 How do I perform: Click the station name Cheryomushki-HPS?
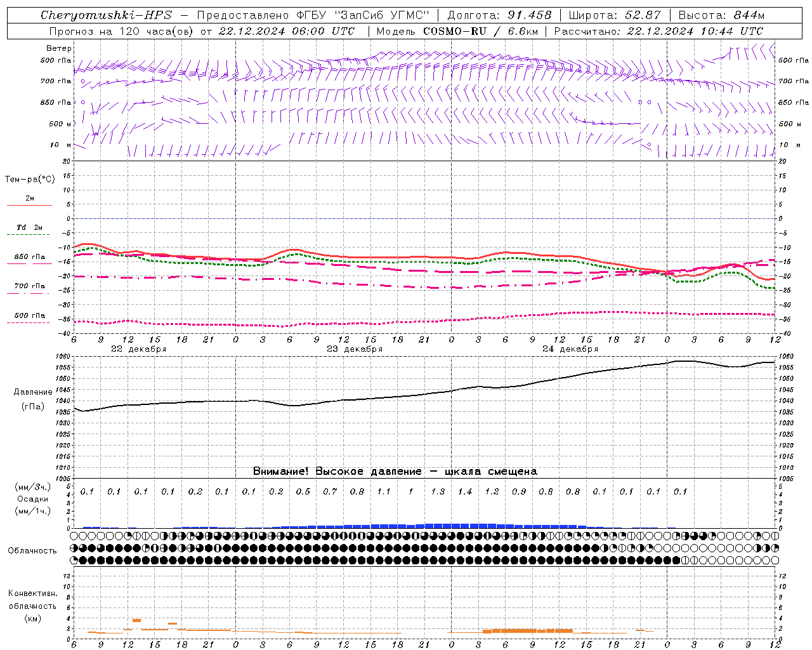(x=107, y=15)
